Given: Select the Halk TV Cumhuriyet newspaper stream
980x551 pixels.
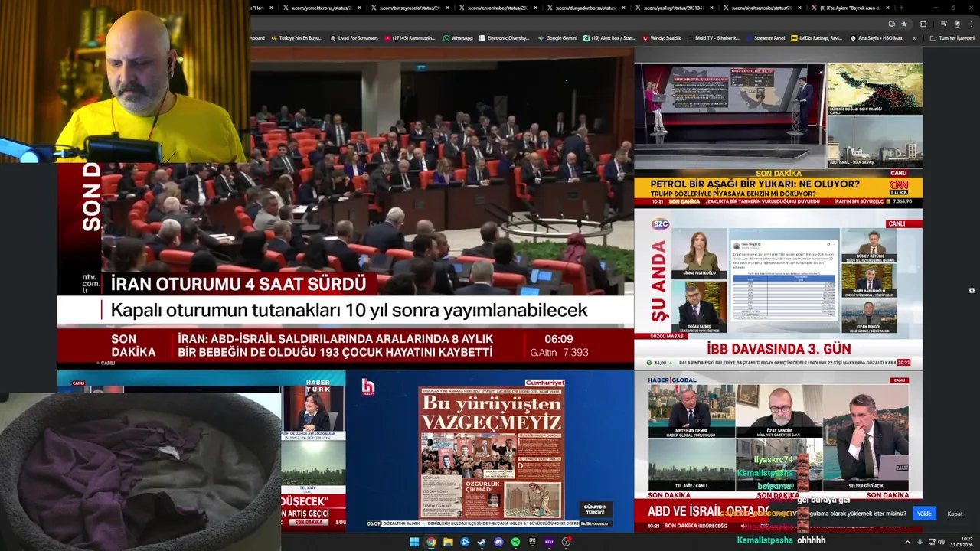Looking at the screenshot, I should (489, 451).
